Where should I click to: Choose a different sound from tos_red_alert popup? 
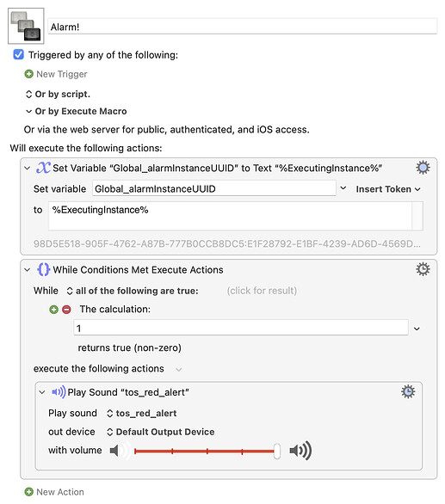(x=141, y=413)
